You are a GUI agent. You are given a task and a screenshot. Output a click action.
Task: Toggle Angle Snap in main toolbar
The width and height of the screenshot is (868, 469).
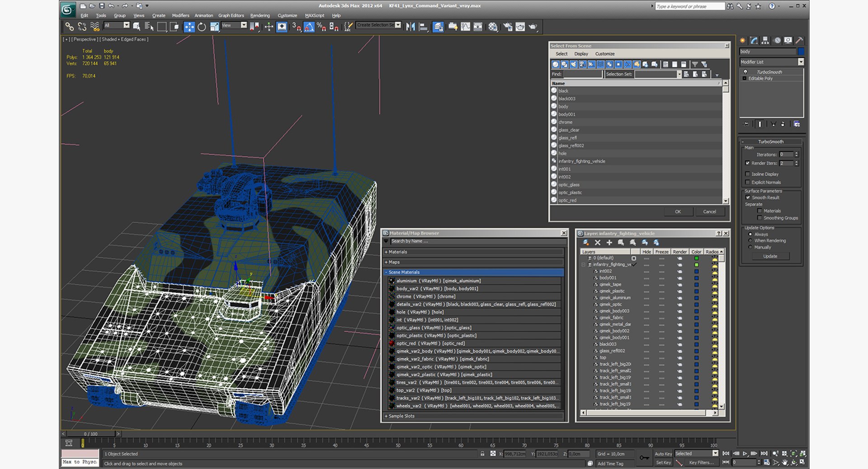309,27
